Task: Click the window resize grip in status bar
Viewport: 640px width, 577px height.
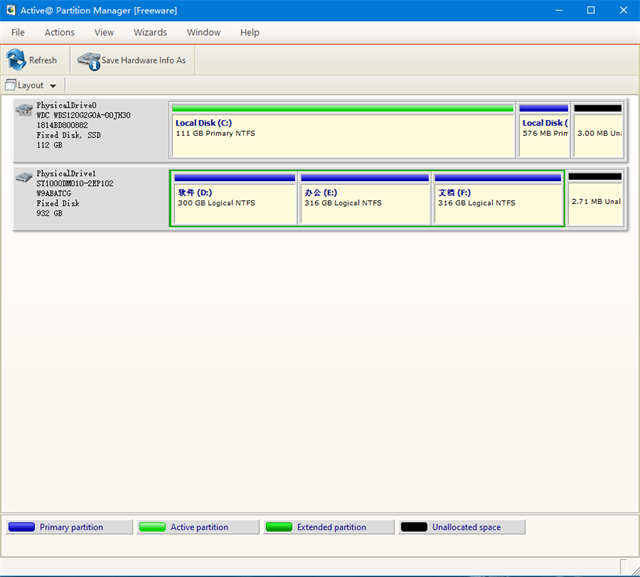Action: pyautogui.click(x=635, y=571)
